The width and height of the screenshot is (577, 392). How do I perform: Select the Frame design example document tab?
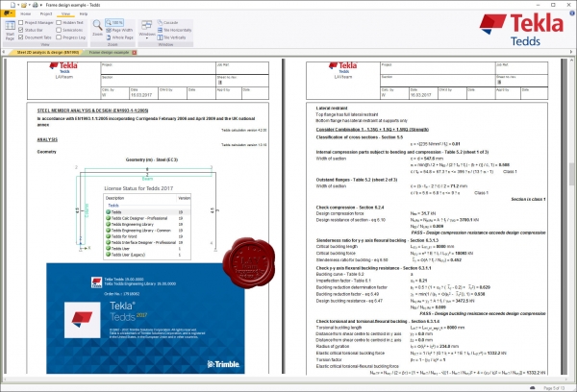109,53
